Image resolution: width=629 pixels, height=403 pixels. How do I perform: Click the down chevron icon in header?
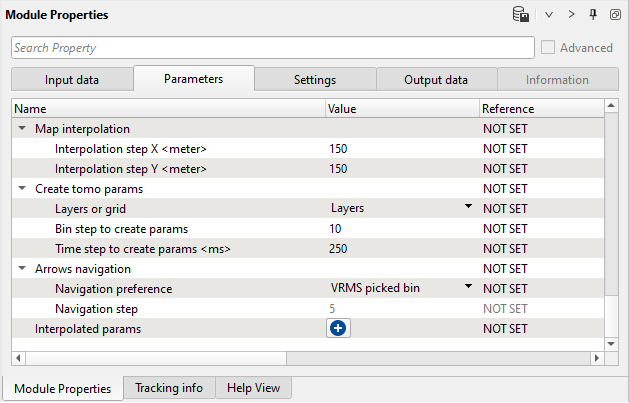pyautogui.click(x=549, y=15)
